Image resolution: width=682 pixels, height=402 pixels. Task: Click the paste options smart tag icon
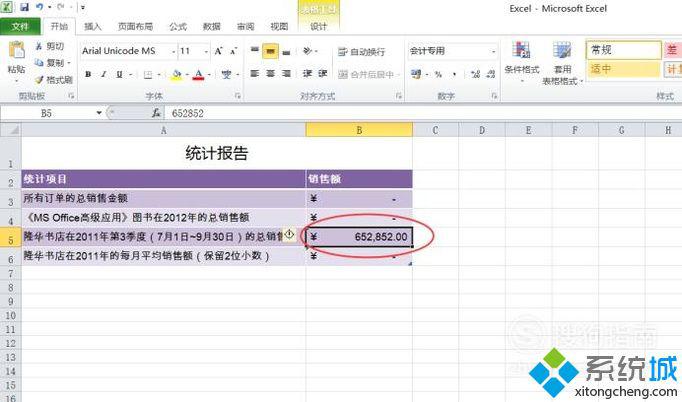(x=289, y=235)
